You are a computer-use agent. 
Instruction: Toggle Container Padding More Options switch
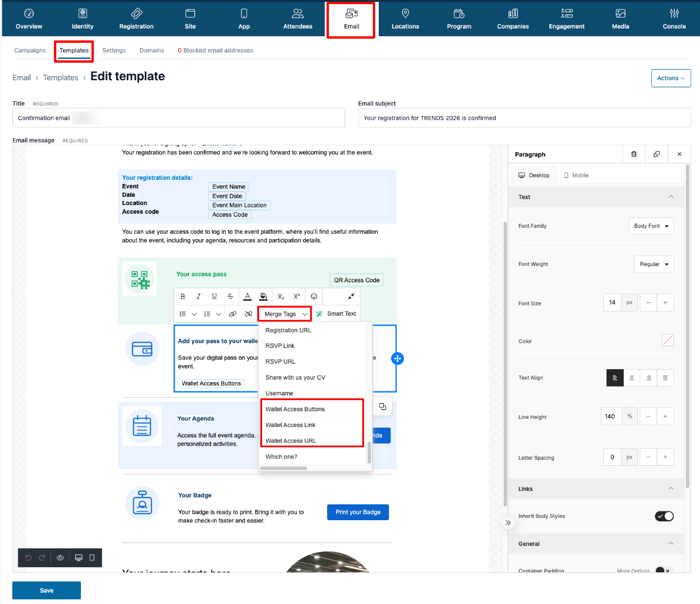664,570
